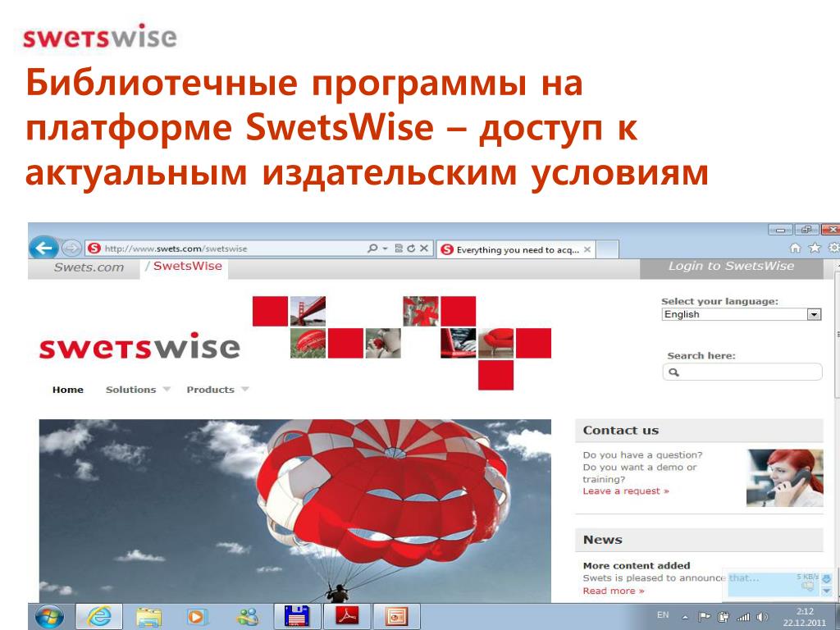Viewport: 840px width, 630px height.
Task: Click the address bar search magnifier
Action: [372, 249]
